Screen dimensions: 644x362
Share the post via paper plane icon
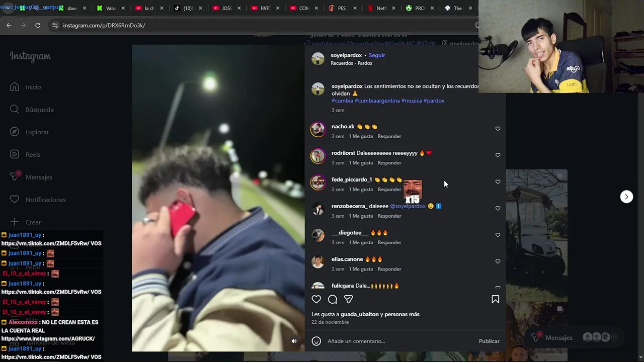[348, 299]
